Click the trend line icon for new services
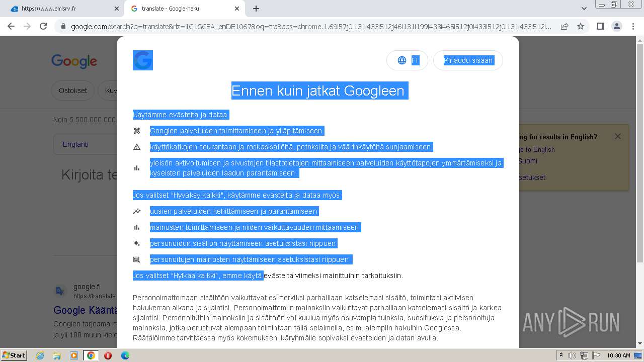This screenshot has height=362, width=644. pyautogui.click(x=137, y=211)
